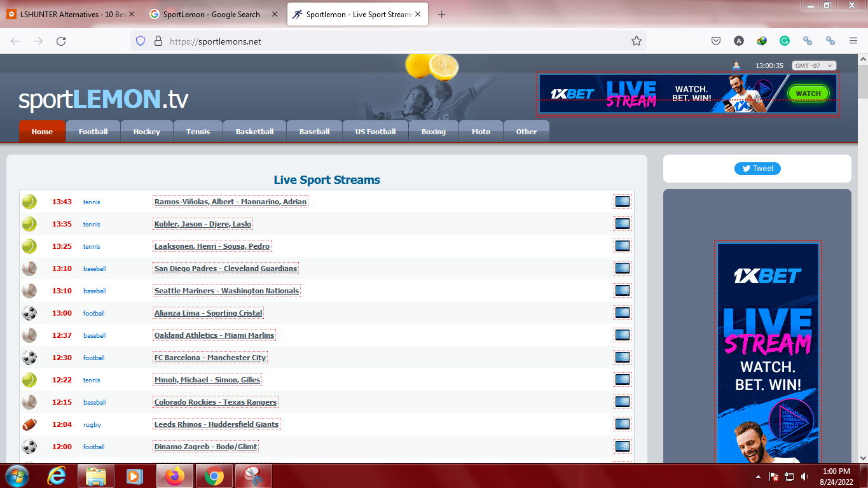The image size is (868, 488).
Task: Click the Firefox reload button
Action: [61, 41]
